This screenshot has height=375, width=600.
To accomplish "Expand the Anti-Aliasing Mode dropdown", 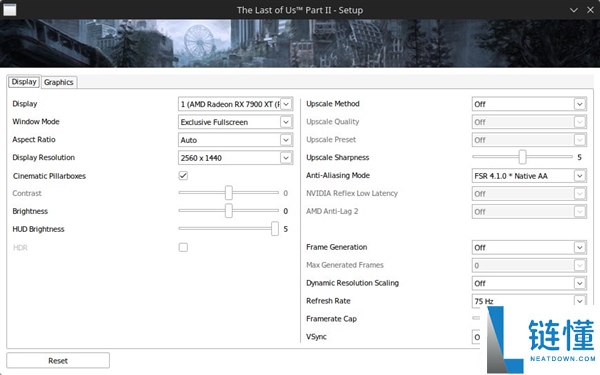I will (x=529, y=176).
